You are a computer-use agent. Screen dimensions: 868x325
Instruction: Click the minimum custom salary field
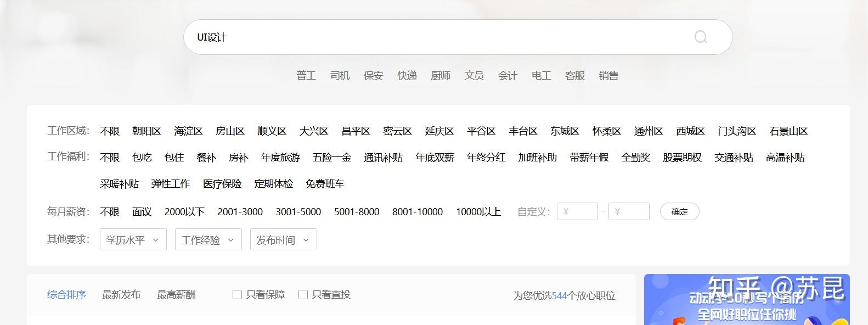coord(577,211)
